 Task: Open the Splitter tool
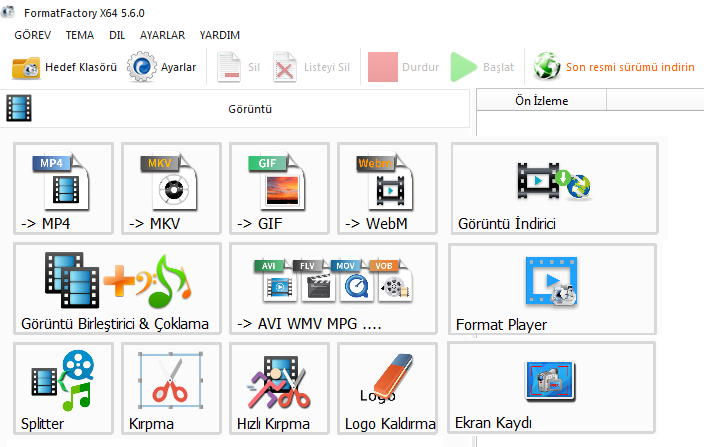(63, 389)
